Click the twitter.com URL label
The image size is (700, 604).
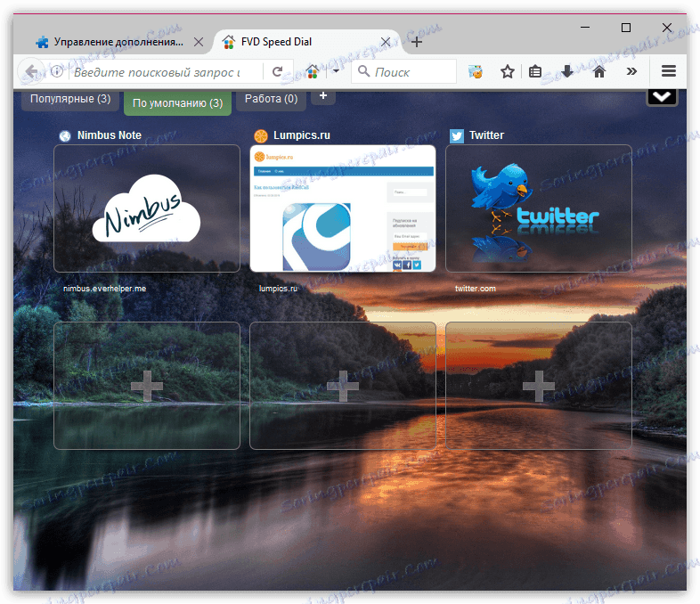[x=476, y=289]
